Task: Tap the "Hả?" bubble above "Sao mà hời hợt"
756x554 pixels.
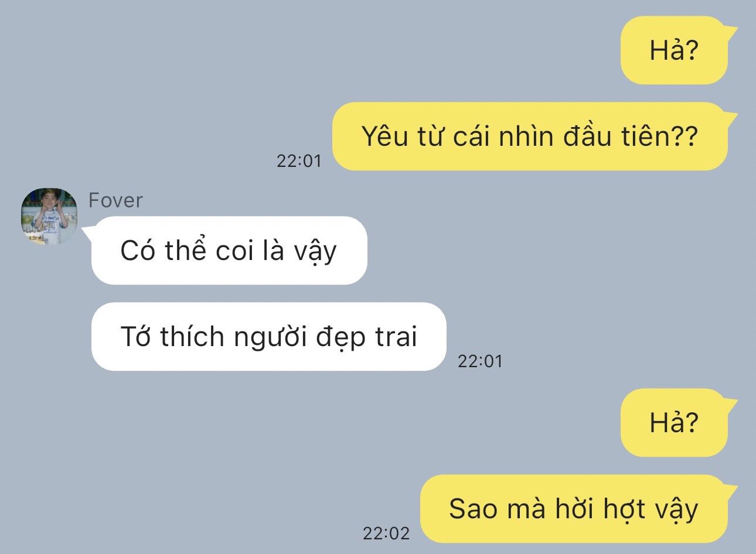Action: pos(674,422)
